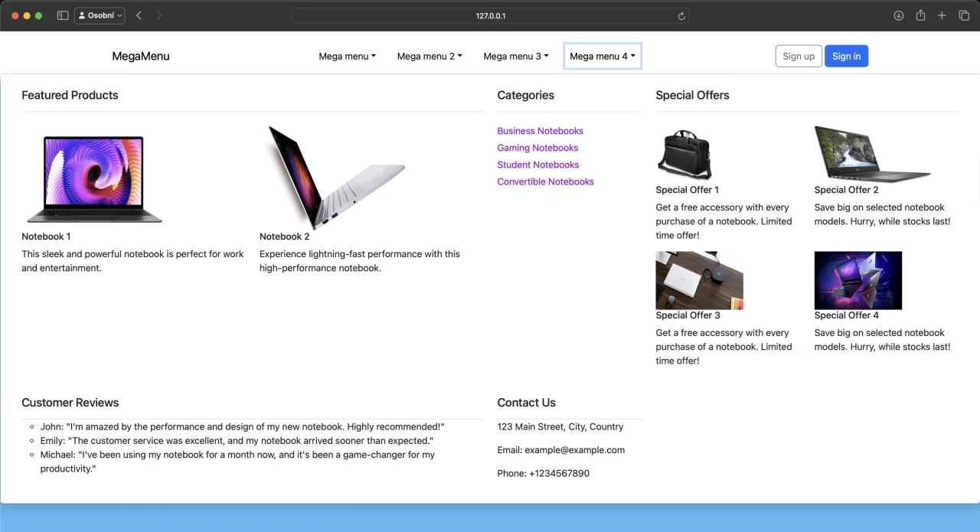Click the Featured Products heading

tap(70, 95)
